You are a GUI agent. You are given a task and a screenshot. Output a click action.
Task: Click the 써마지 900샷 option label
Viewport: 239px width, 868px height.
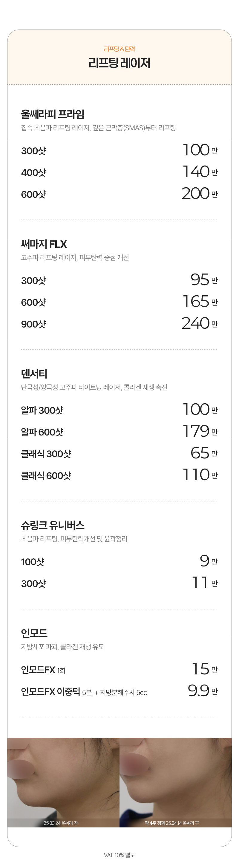(x=33, y=324)
